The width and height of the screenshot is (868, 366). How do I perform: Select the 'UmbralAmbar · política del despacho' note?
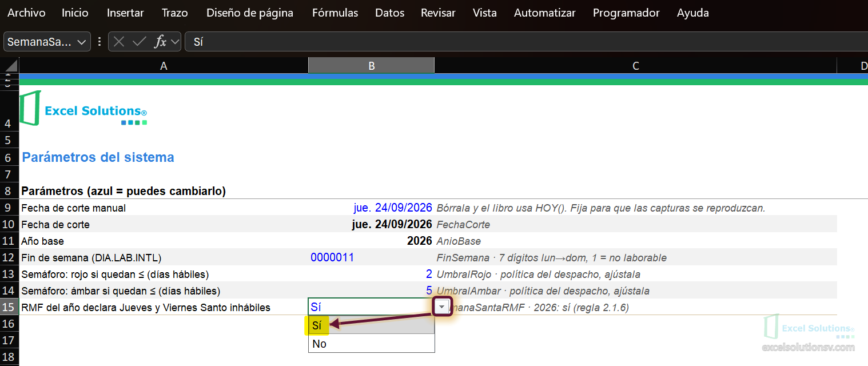(x=635, y=291)
